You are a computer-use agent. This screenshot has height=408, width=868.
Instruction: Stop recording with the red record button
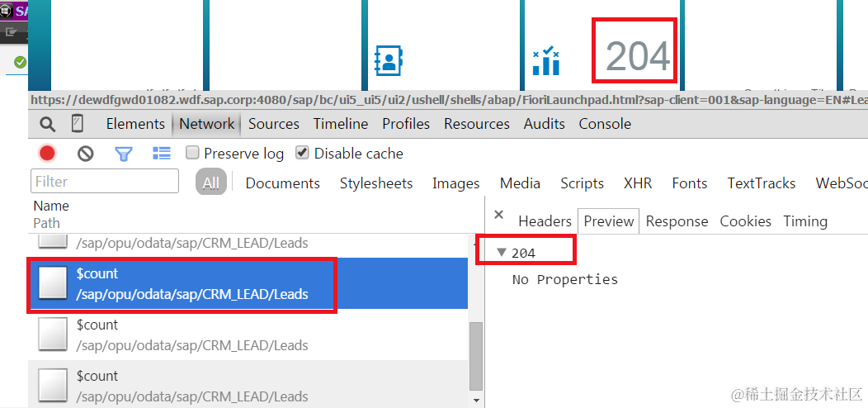point(47,154)
